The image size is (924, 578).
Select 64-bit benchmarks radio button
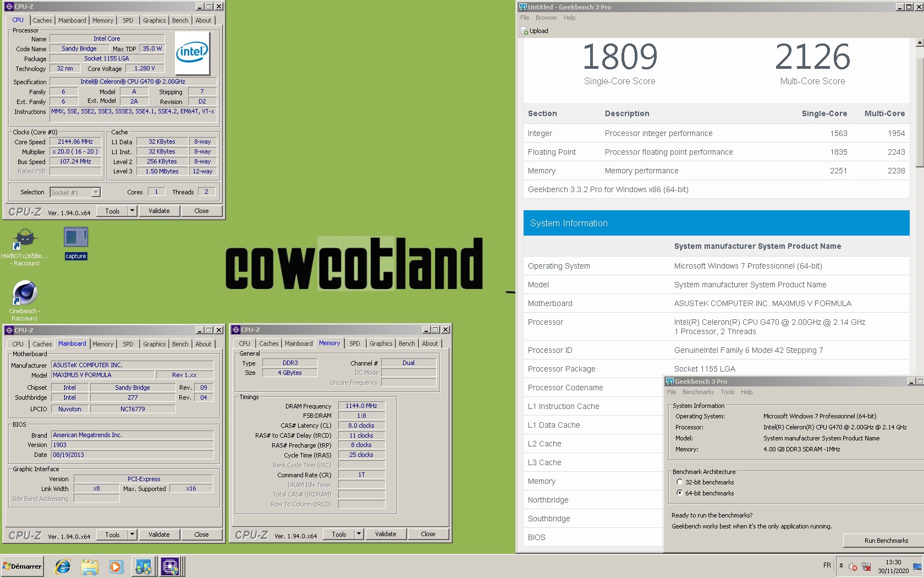click(x=680, y=493)
